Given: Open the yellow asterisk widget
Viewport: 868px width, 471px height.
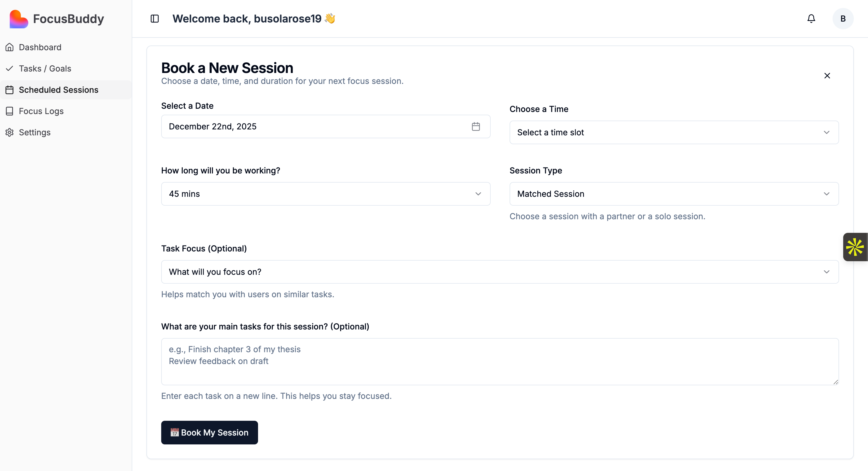Looking at the screenshot, I should click(x=855, y=247).
